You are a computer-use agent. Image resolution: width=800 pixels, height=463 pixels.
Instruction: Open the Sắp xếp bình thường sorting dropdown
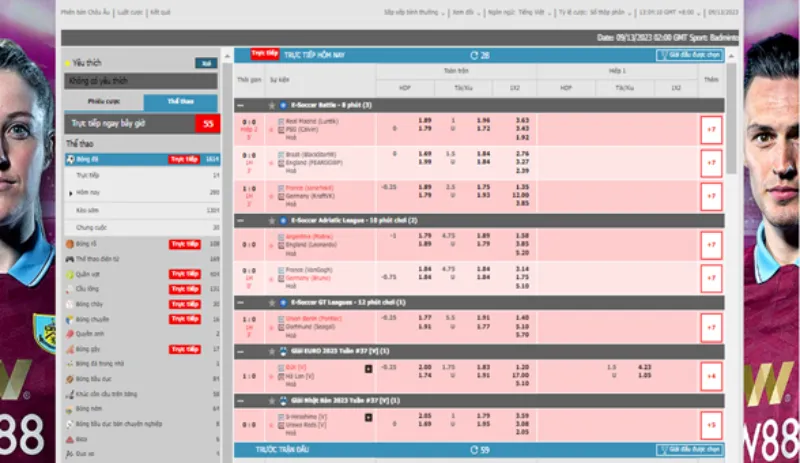coord(414,12)
